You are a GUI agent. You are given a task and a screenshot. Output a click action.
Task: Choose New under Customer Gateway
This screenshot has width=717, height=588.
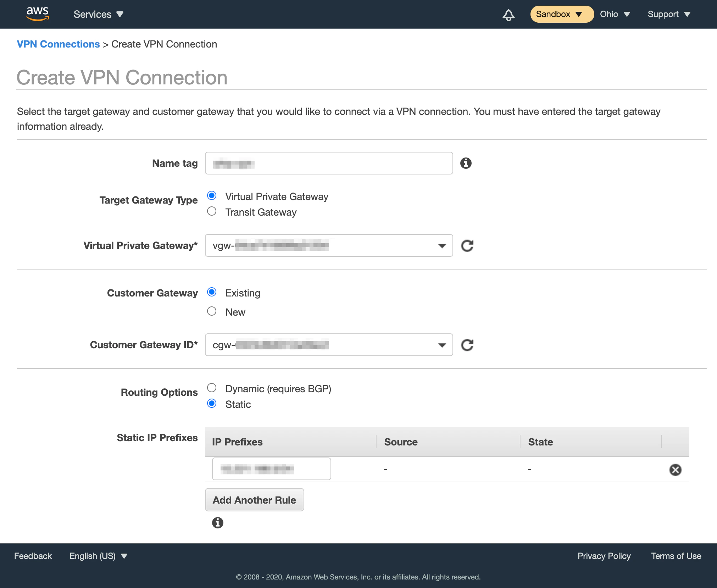[212, 311]
